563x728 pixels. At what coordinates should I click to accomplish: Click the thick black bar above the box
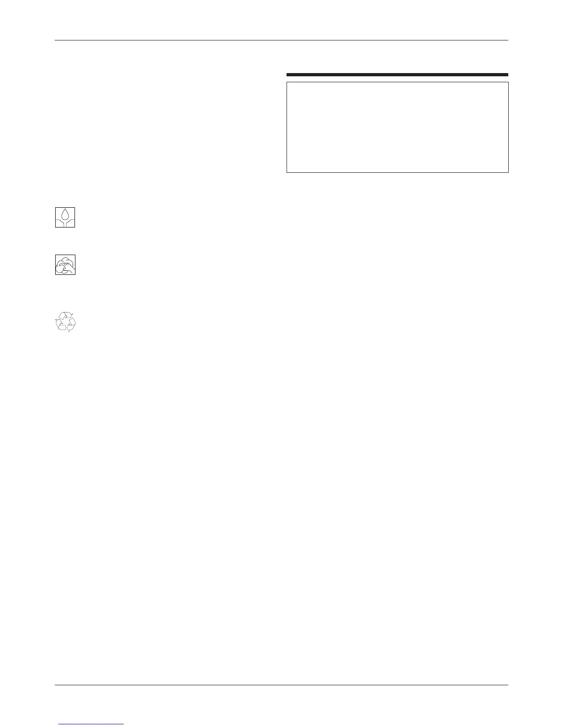tap(397, 74)
